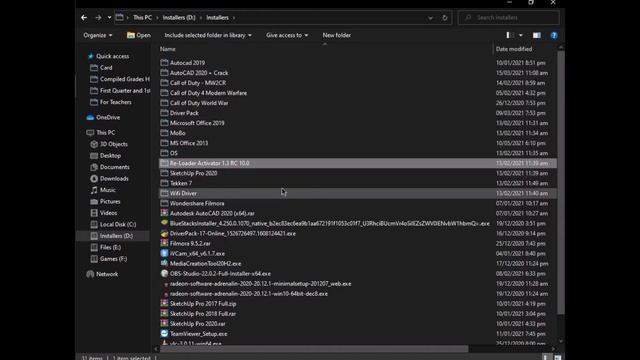The image size is (640, 360).
Task: Click the Open toolbar button
Action: pos(139,36)
